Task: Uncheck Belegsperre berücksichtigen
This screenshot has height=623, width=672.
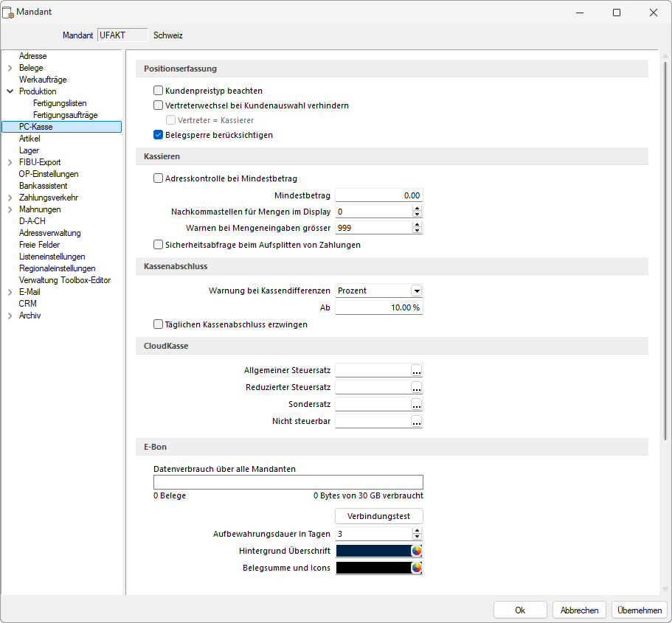Action: pos(158,134)
